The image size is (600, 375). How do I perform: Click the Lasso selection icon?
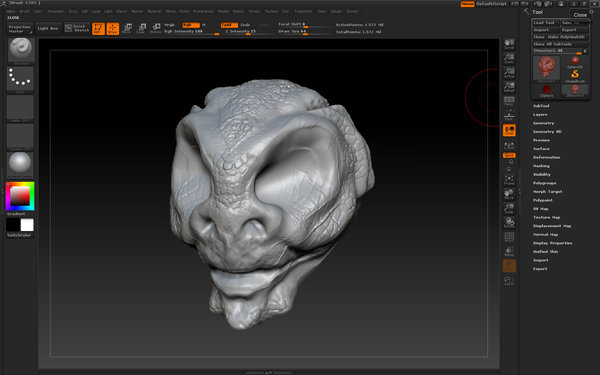[509, 281]
